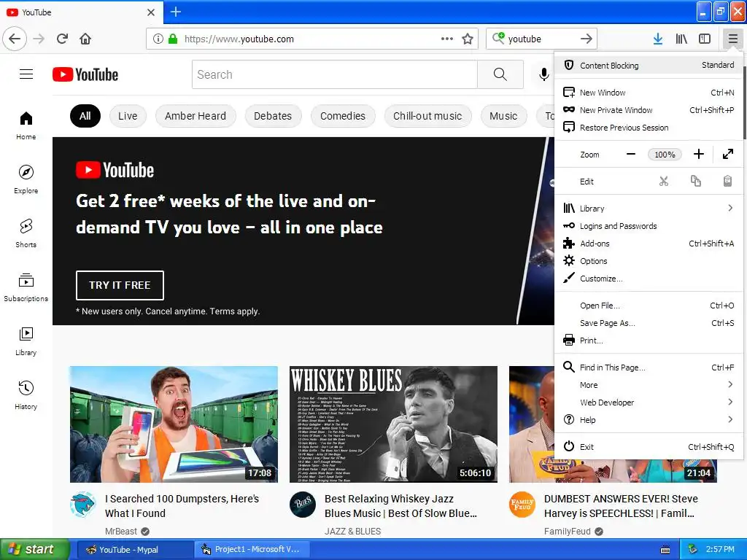Open Add-ons manager menu item
The height and width of the screenshot is (560, 747).
point(649,244)
